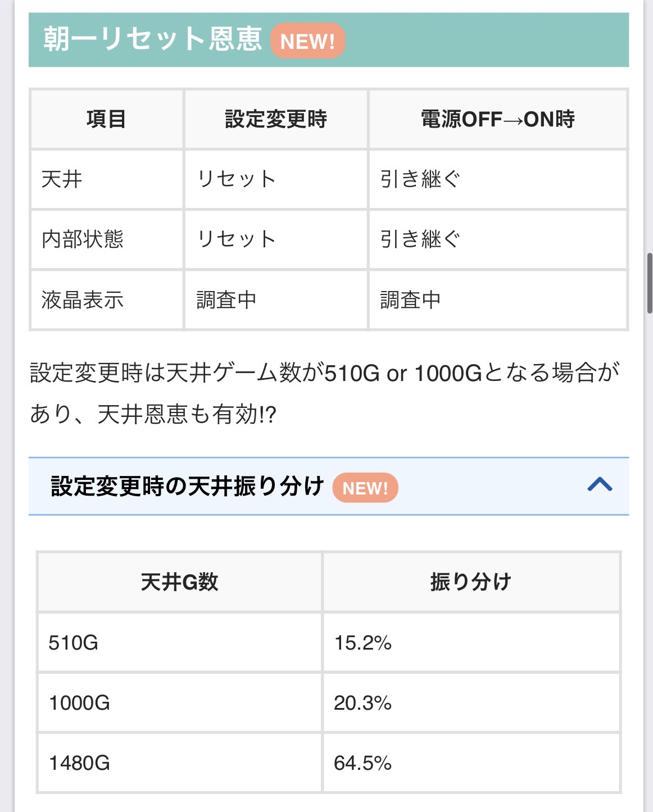Image resolution: width=653 pixels, height=812 pixels.
Task: Click the 電源OFF→ON時 column header
Action: [497, 119]
